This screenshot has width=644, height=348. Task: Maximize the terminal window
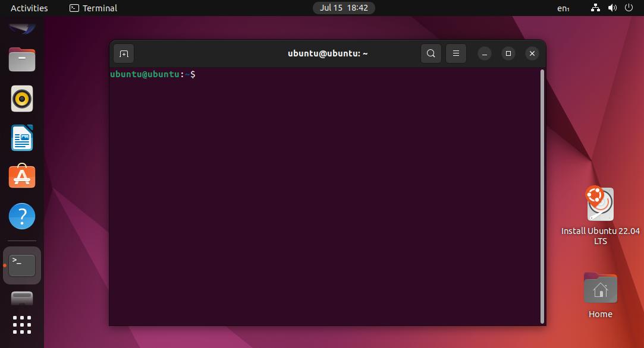[x=508, y=54]
